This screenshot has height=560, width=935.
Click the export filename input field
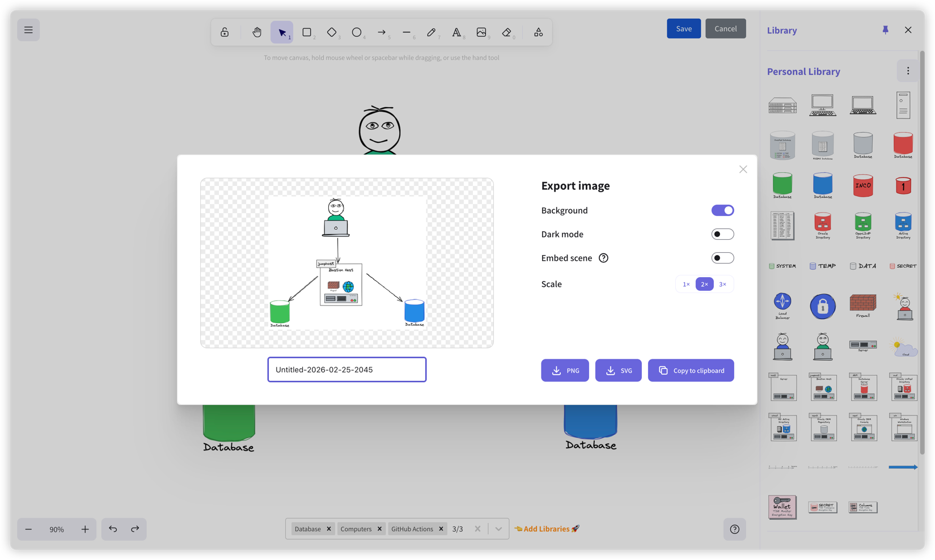(x=346, y=369)
